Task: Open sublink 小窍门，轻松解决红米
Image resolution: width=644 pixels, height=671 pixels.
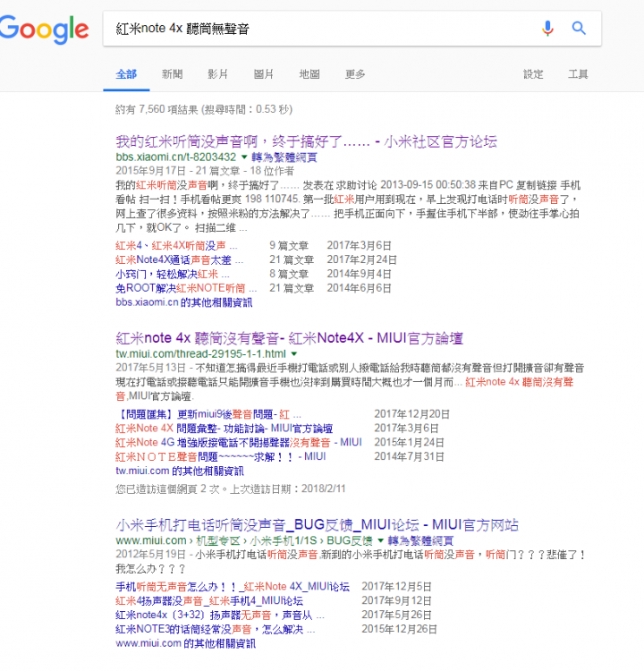Action: pos(173,274)
